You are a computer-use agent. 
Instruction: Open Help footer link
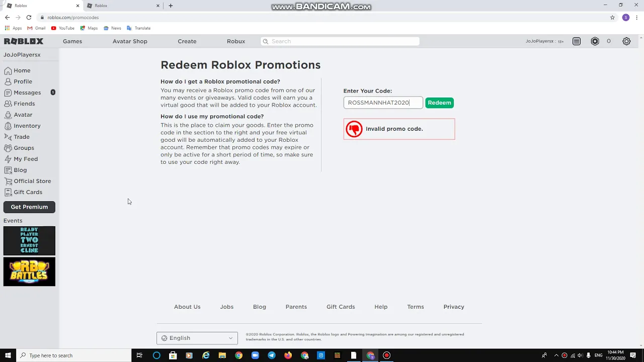tap(381, 307)
